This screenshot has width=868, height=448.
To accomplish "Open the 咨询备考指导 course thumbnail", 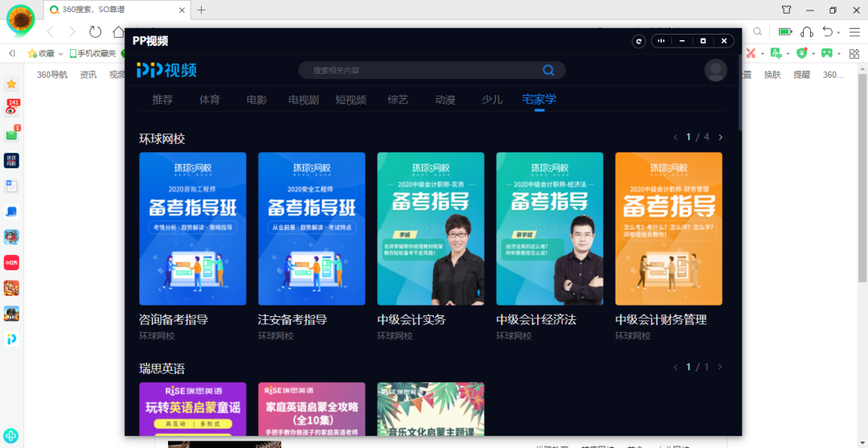I will point(192,228).
